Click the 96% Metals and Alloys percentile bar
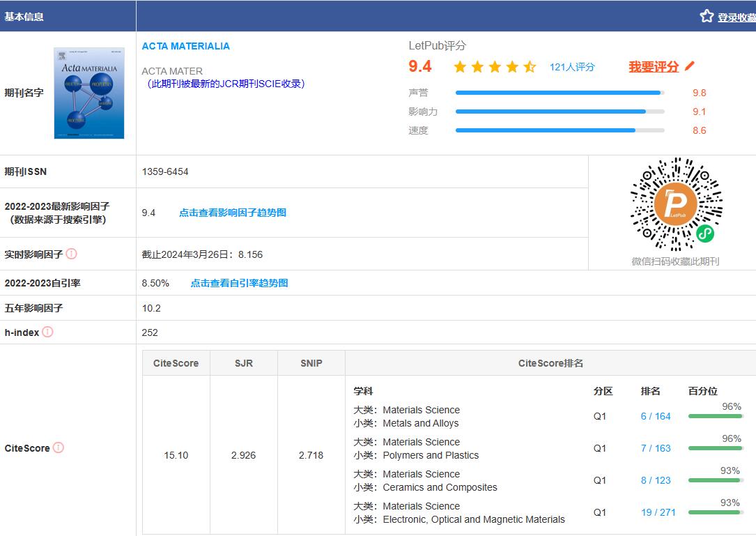 point(716,416)
